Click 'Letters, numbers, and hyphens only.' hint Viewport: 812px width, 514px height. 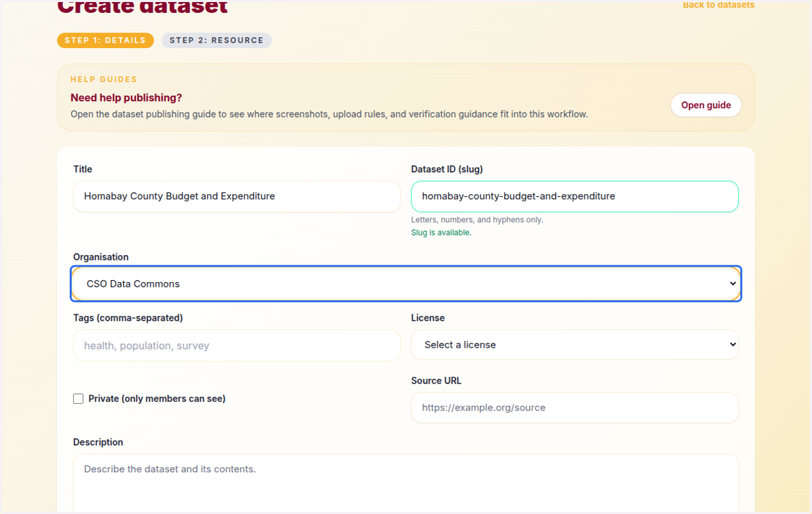point(477,220)
